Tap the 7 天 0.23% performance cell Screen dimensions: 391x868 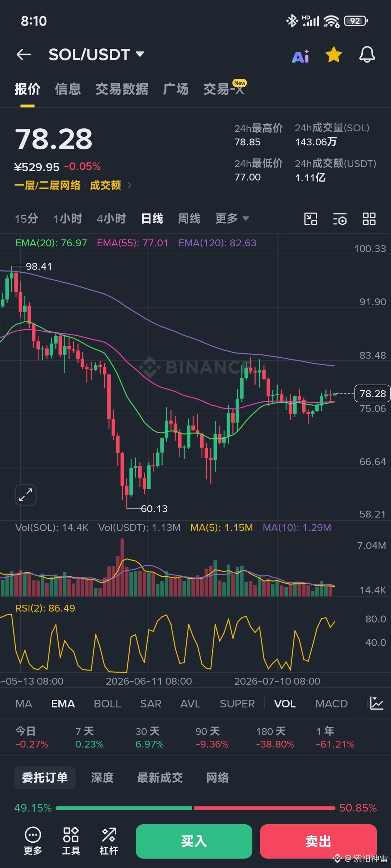point(89,737)
